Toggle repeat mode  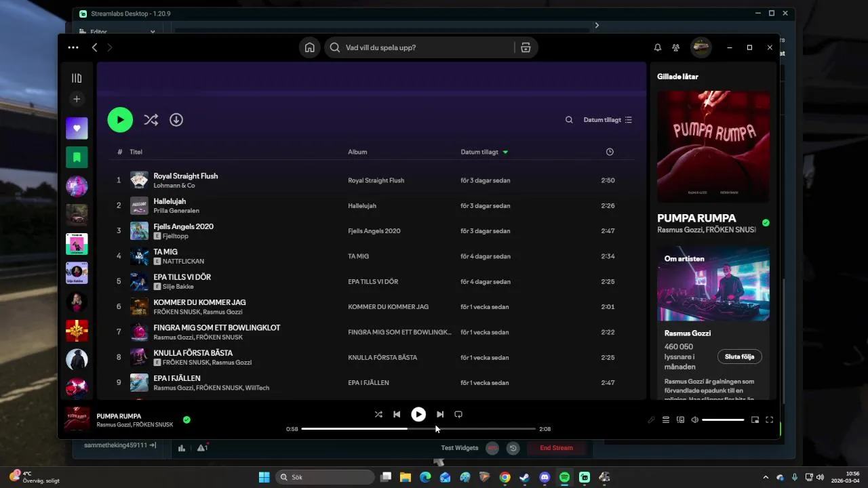pyautogui.click(x=458, y=414)
